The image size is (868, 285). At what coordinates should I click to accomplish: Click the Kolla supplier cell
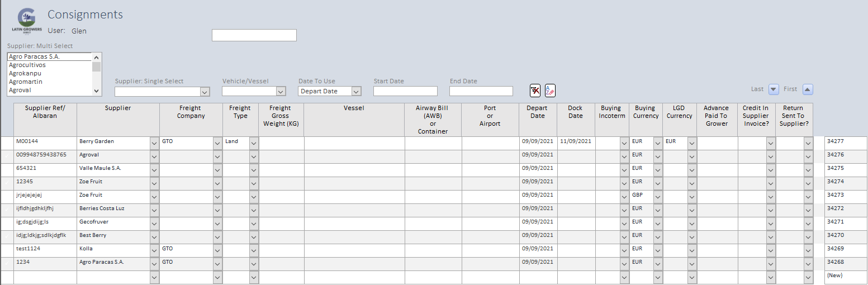pyautogui.click(x=113, y=251)
